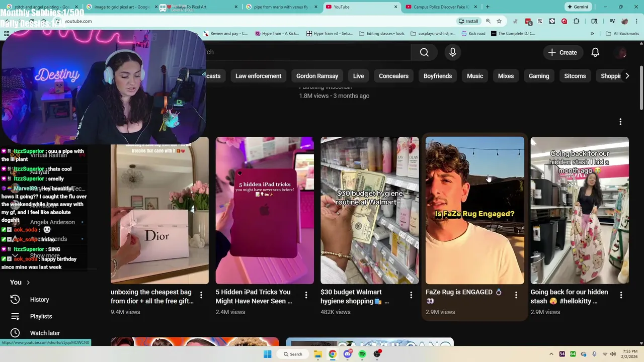The image size is (644, 362).
Task: Play the 5 hidden iPad tricks thumbnail
Action: click(x=265, y=210)
